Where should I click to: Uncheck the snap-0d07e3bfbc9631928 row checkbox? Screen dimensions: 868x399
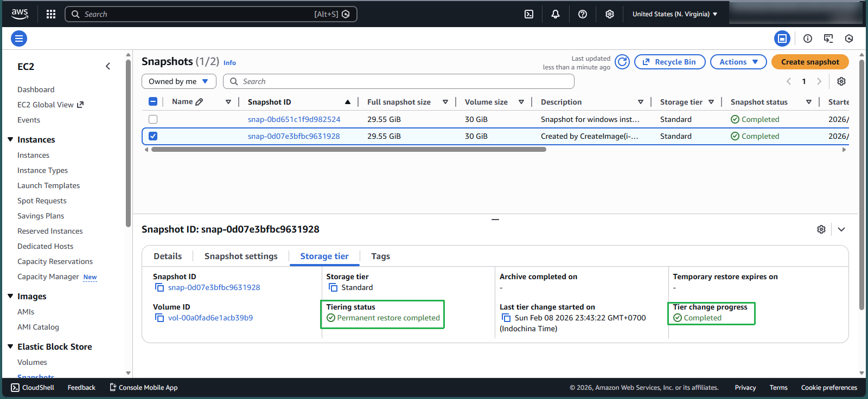153,136
